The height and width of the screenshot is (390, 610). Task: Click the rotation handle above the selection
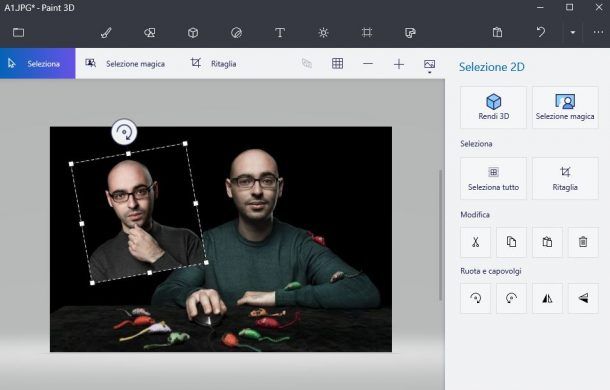[x=124, y=132]
